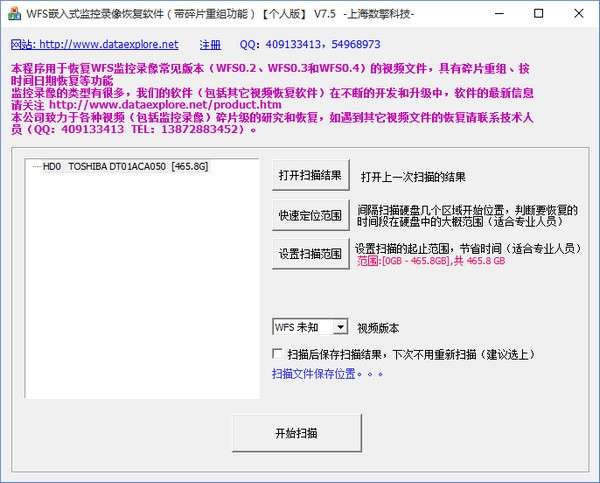The width and height of the screenshot is (600, 483).
Task: Click the 扫描文件保存位置 link
Action: click(327, 374)
